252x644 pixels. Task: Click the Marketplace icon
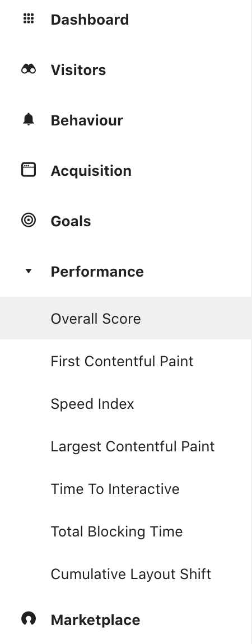pyautogui.click(x=29, y=619)
